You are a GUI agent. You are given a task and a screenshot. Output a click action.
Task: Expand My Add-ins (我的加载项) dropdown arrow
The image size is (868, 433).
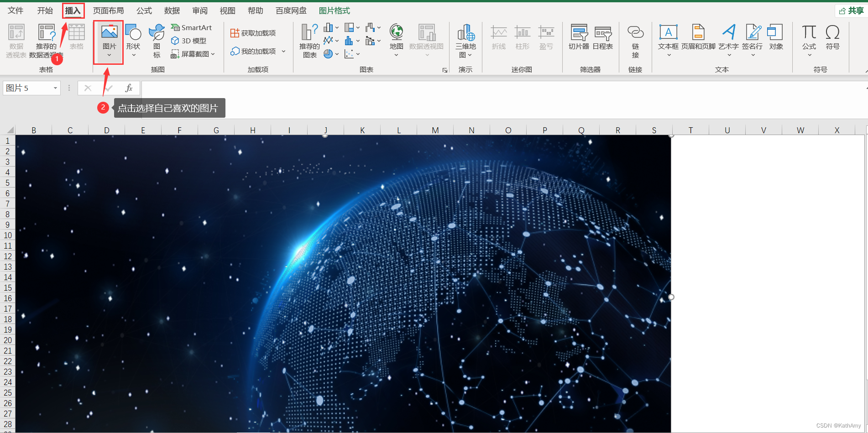tap(283, 51)
